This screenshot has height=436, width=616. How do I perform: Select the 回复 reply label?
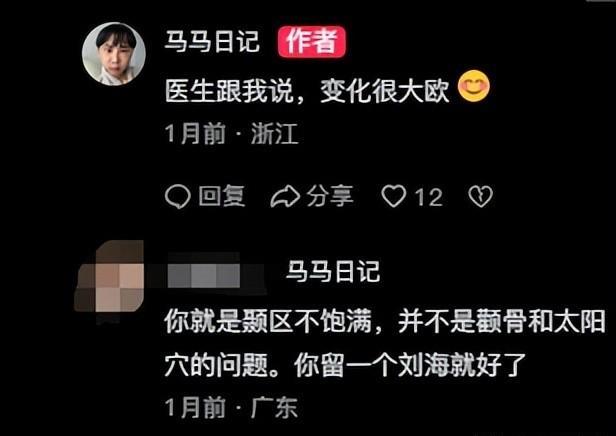pos(222,196)
